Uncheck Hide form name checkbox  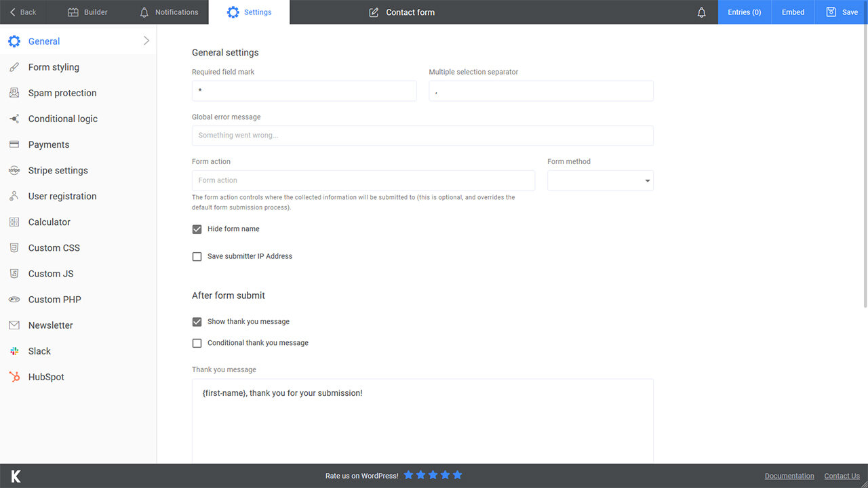[x=197, y=229]
